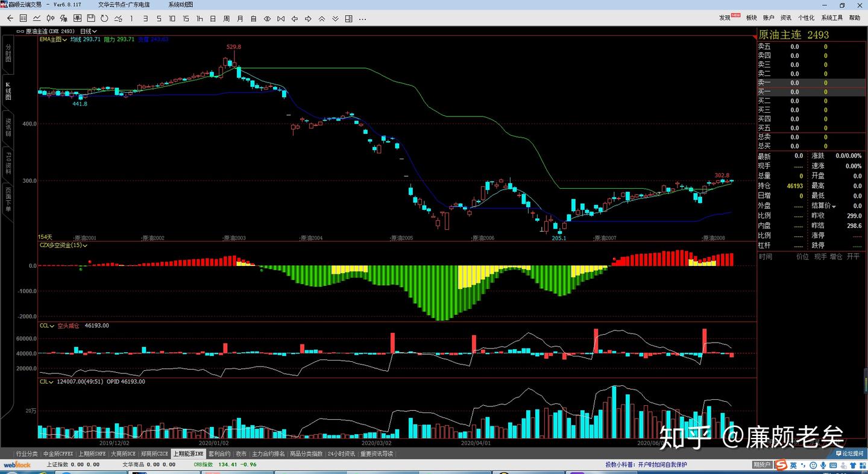The height and width of the screenshot is (474, 868).
Task: Select the 15-minute period button
Action: [186, 19]
